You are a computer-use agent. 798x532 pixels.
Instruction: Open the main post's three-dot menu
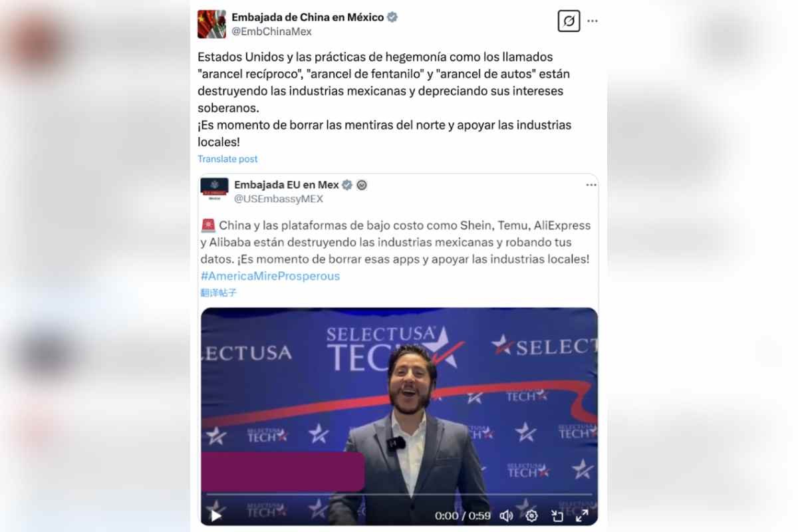point(593,21)
